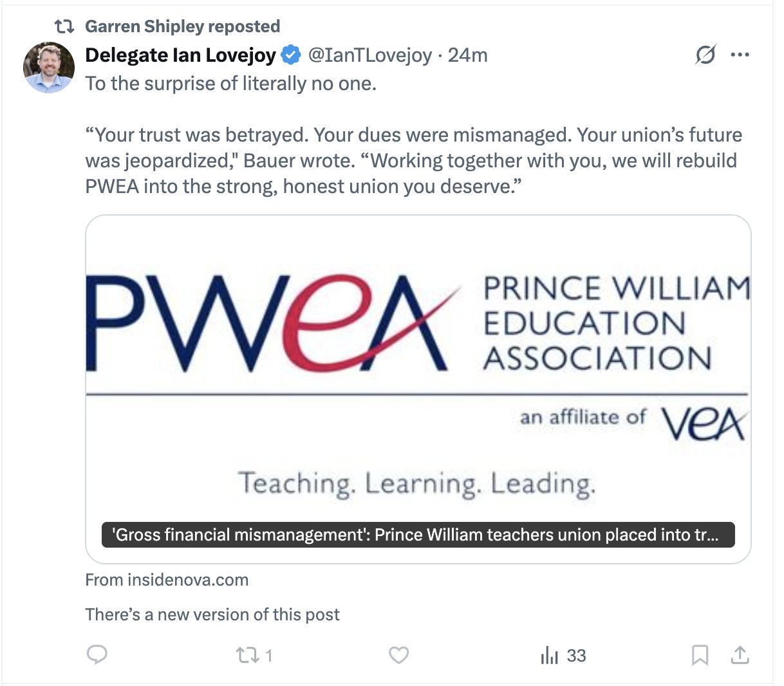Image resolution: width=784 pixels, height=686 pixels.
Task: Repost this post via retweet icon
Action: 246,655
